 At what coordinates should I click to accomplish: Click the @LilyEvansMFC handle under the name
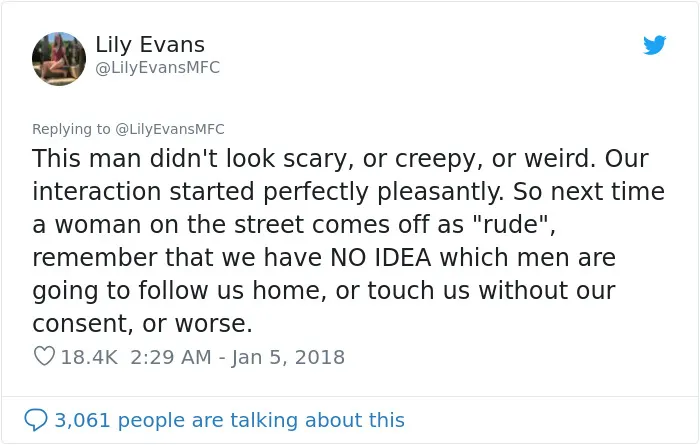[x=158, y=68]
